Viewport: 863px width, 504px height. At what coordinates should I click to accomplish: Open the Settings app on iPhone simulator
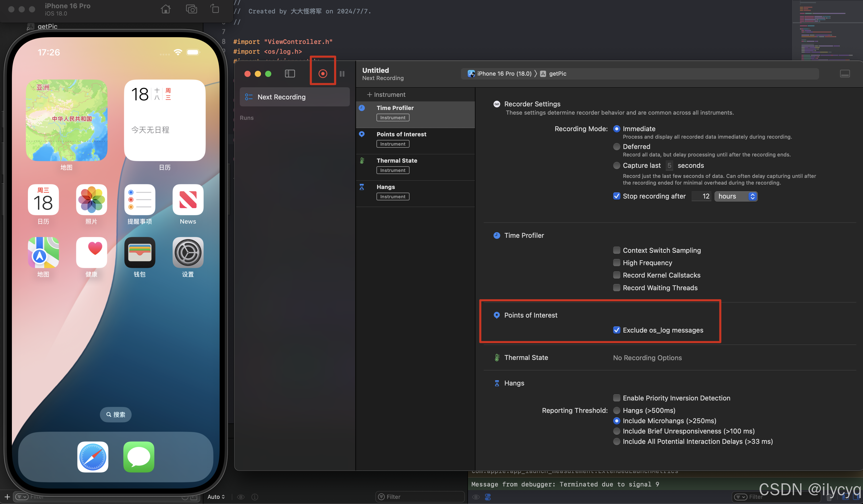click(188, 253)
